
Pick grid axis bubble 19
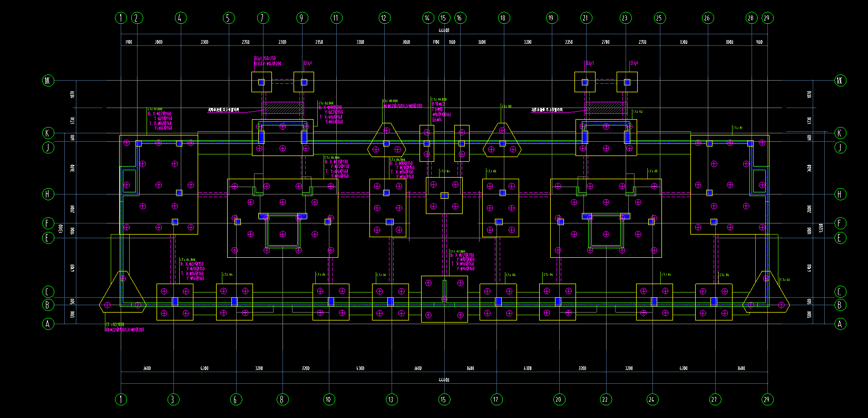[x=552, y=18]
